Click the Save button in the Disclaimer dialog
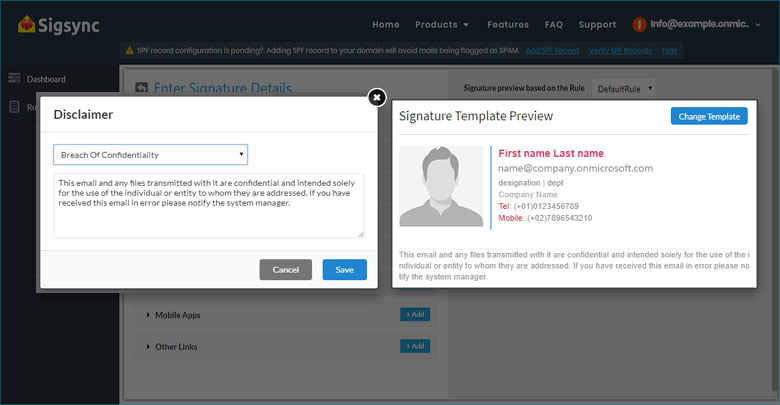Image resolution: width=780 pixels, height=405 pixels. pos(344,270)
